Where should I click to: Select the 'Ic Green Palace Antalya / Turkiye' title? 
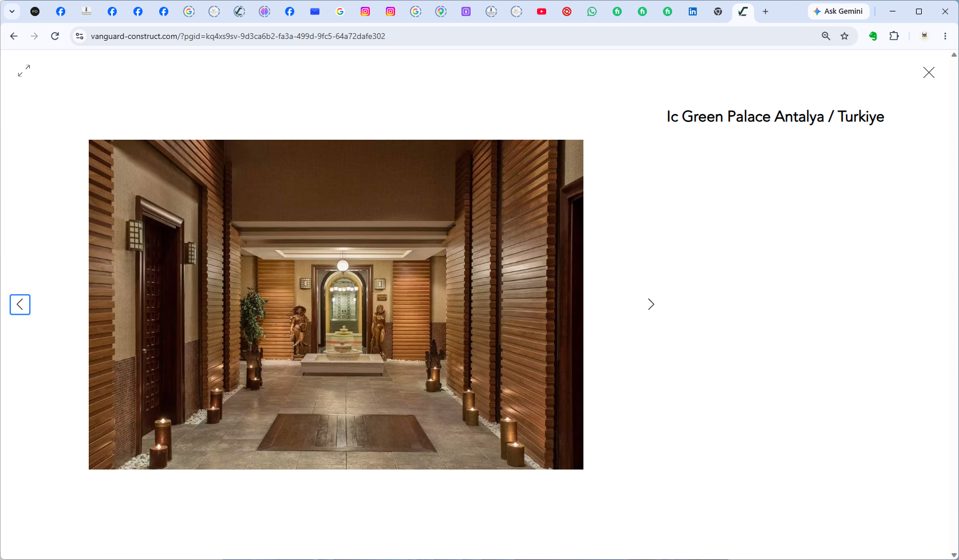pyautogui.click(x=775, y=117)
